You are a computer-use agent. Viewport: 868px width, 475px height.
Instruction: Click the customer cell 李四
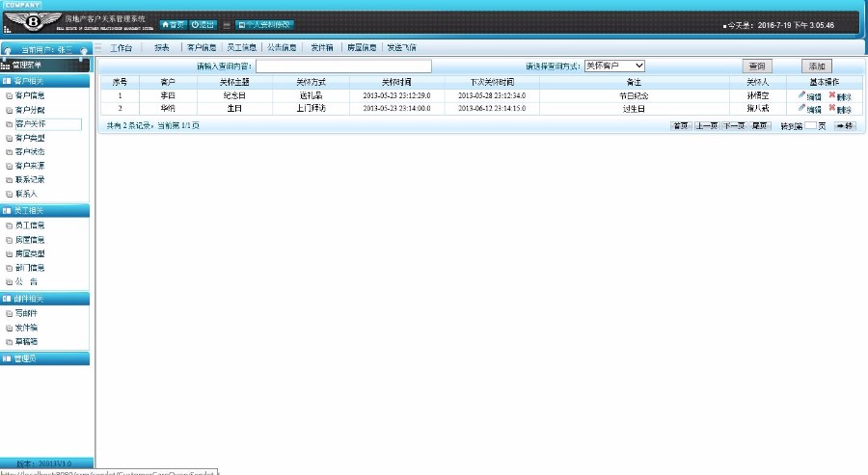[168, 95]
